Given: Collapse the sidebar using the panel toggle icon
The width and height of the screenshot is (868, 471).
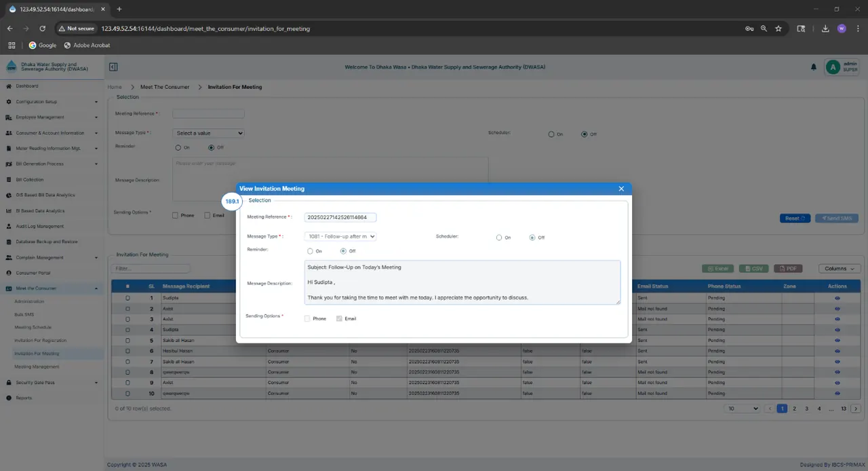Looking at the screenshot, I should tap(113, 67).
